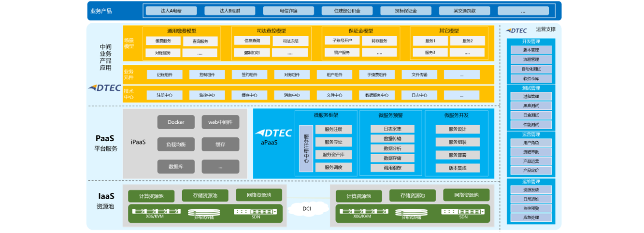Image resolution: width=644 pixels, height=233 pixels.
Task: Click the left 计算资源池 green block
Action: (x=151, y=196)
